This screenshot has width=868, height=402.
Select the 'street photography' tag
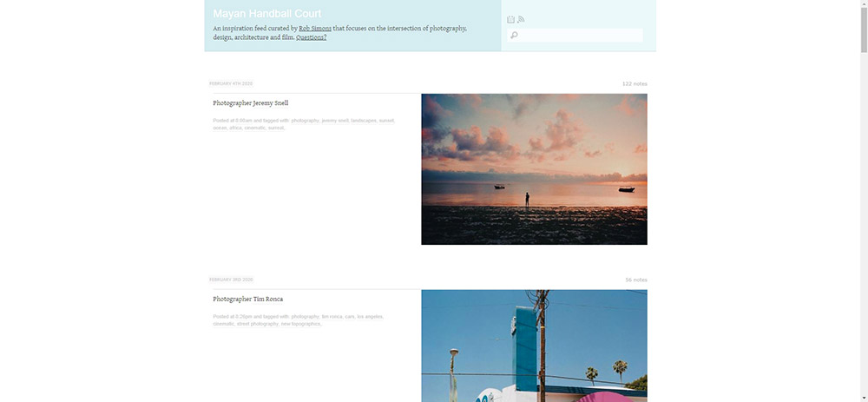click(x=258, y=324)
